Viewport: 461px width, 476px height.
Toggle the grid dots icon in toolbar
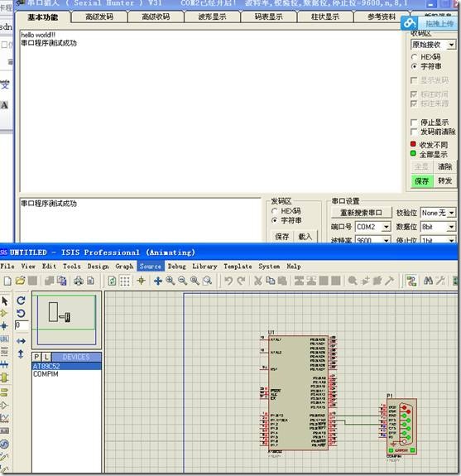125,281
